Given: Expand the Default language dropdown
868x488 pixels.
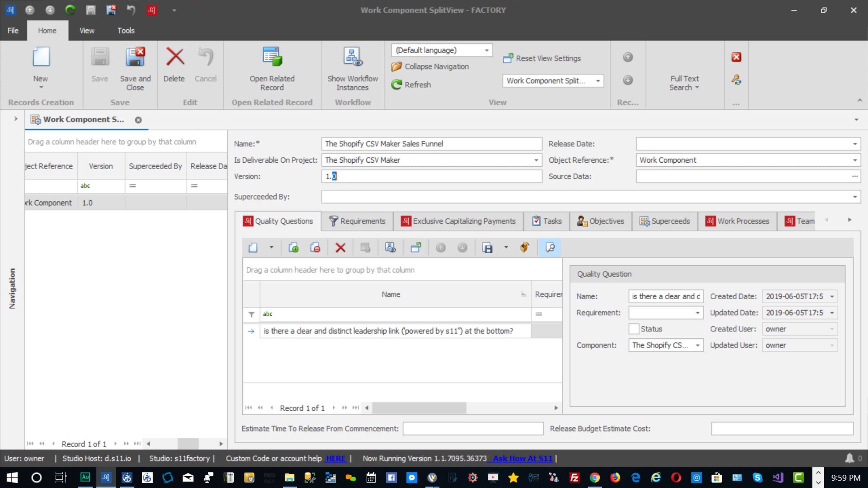Looking at the screenshot, I should [486, 50].
